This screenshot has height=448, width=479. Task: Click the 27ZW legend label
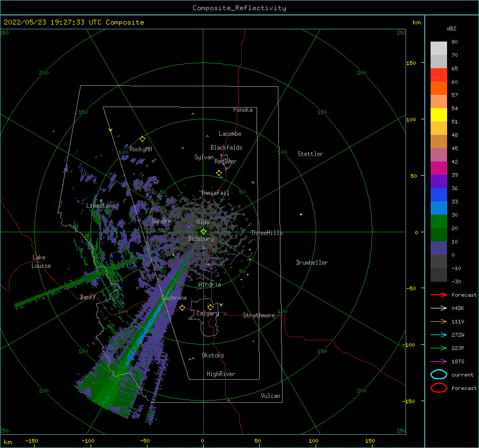click(458, 335)
